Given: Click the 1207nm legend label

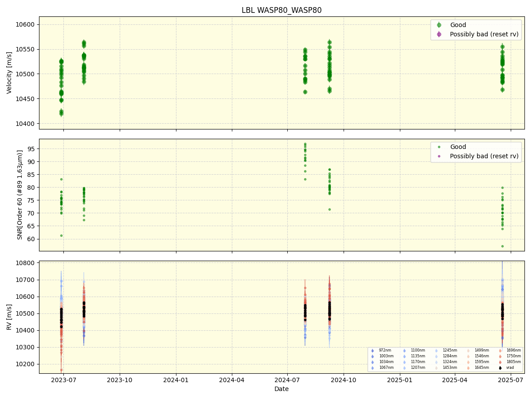Looking at the screenshot, I should click(418, 368).
